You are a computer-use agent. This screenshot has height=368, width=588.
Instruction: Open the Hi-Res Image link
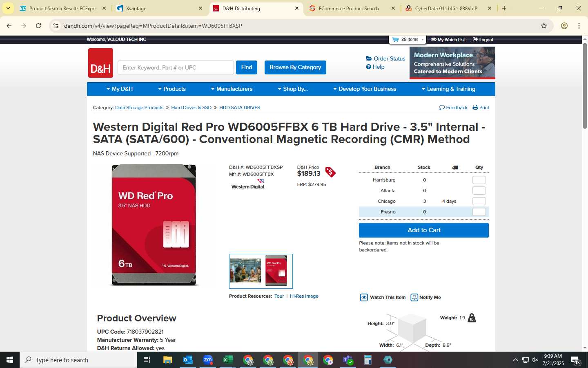tap(304, 296)
